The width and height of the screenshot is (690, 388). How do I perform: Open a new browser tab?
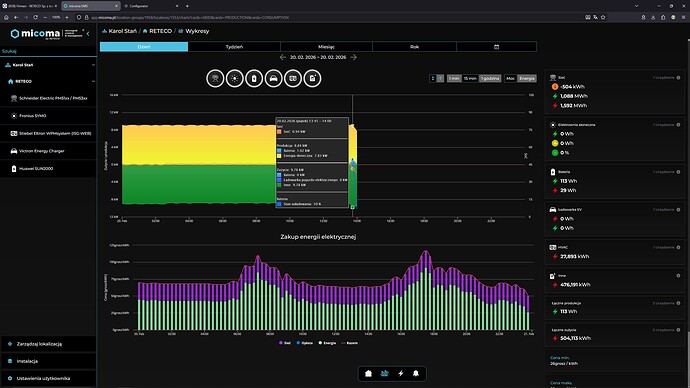coord(187,6)
